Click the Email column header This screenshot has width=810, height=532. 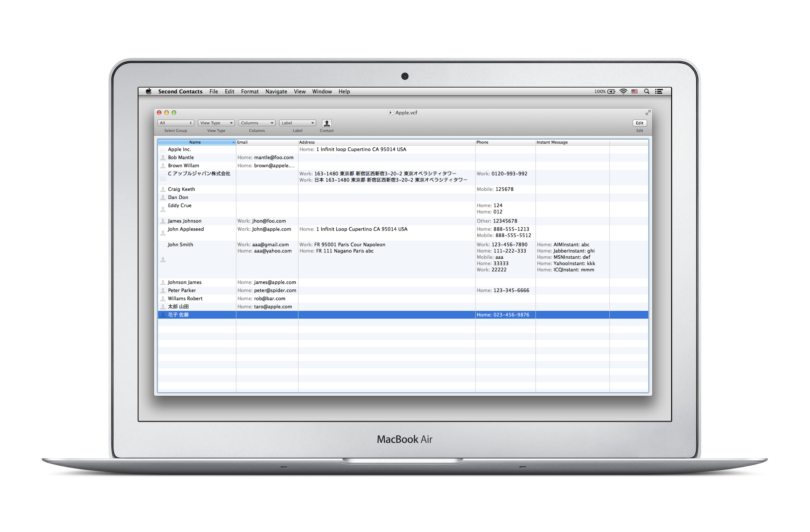[267, 142]
